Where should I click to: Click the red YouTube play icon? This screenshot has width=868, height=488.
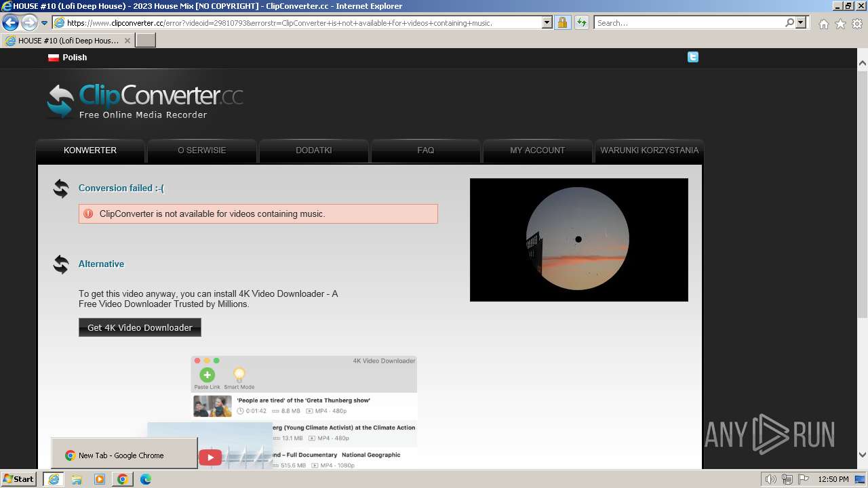(x=210, y=457)
